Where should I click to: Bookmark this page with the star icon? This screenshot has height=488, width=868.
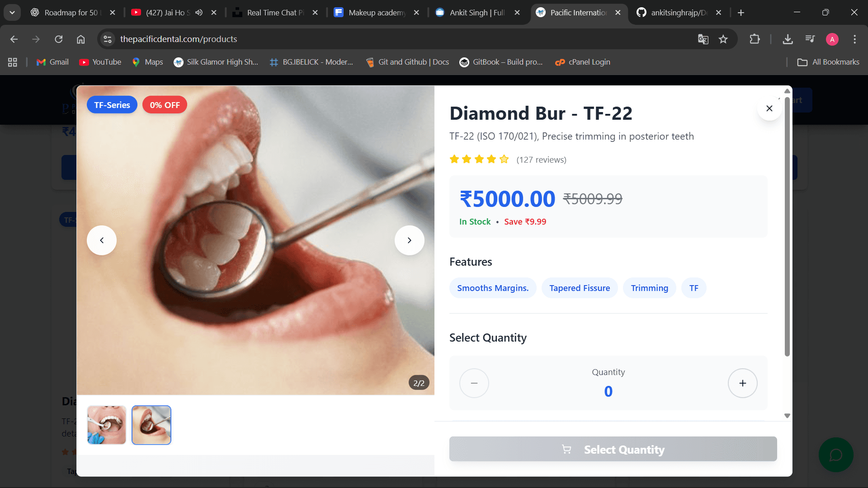[x=723, y=39]
